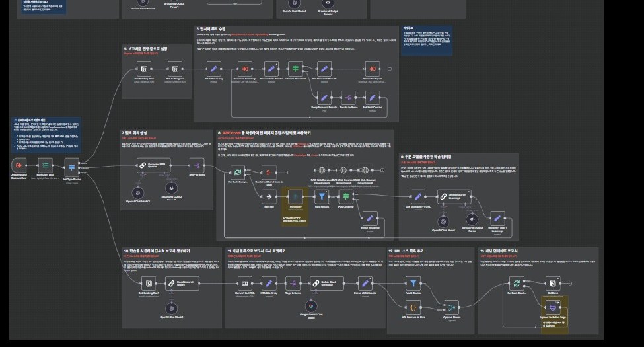
Task: Open the Valid Blocks filter node
Action: pos(413,284)
